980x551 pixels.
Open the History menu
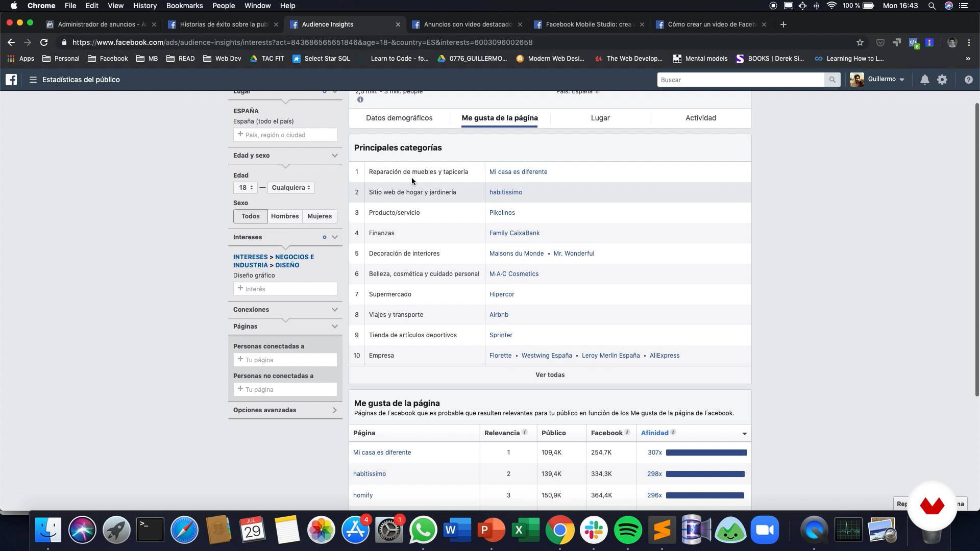(145, 6)
